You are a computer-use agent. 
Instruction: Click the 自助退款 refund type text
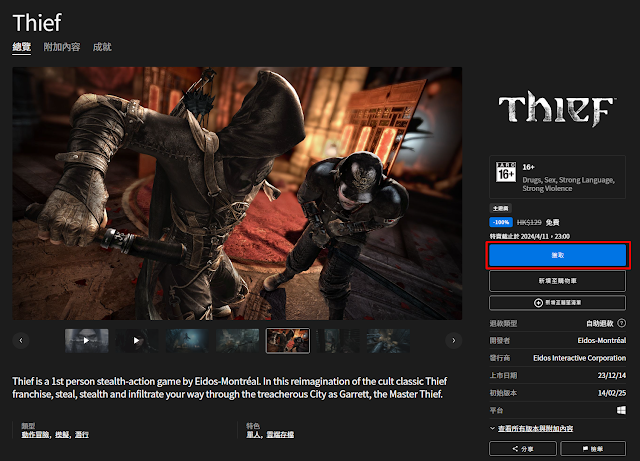(600, 323)
